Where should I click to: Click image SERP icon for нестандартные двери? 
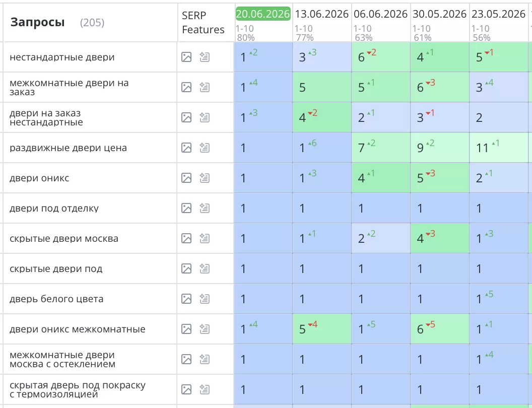[186, 57]
